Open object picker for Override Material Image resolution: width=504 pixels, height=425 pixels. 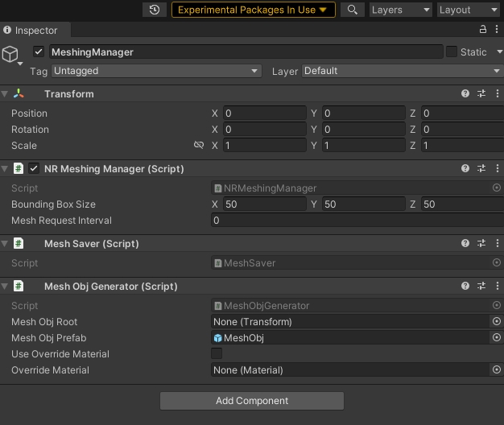coord(496,370)
